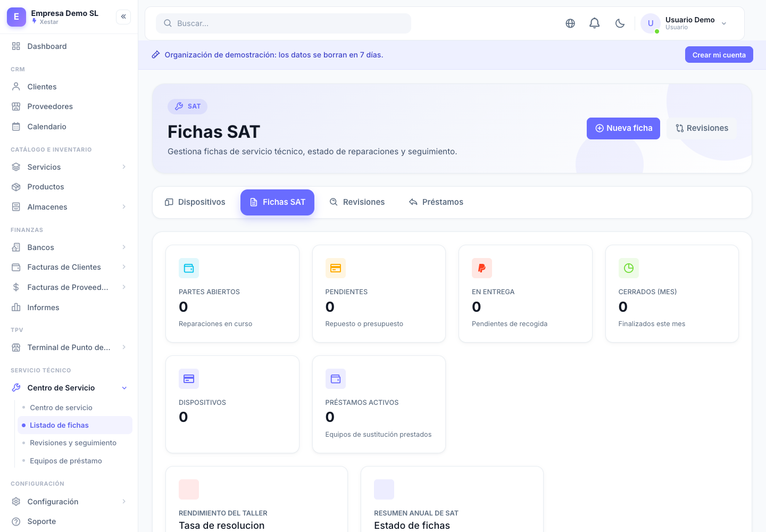This screenshot has width=766, height=532.
Task: Click the Cerrados (Mes) chart icon
Action: pos(629,268)
